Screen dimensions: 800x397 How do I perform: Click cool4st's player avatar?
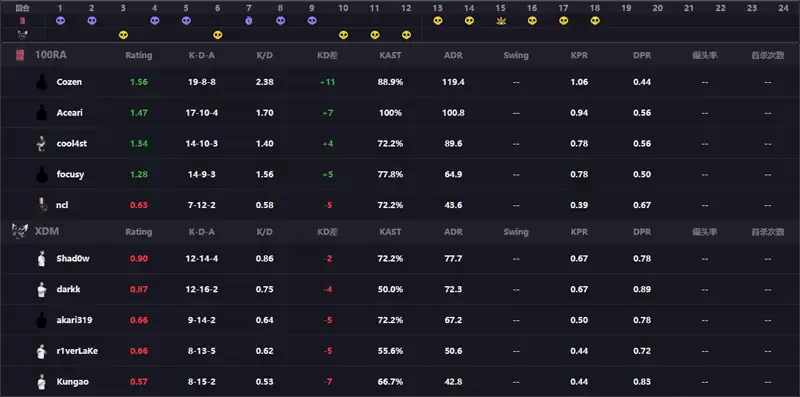(41, 143)
